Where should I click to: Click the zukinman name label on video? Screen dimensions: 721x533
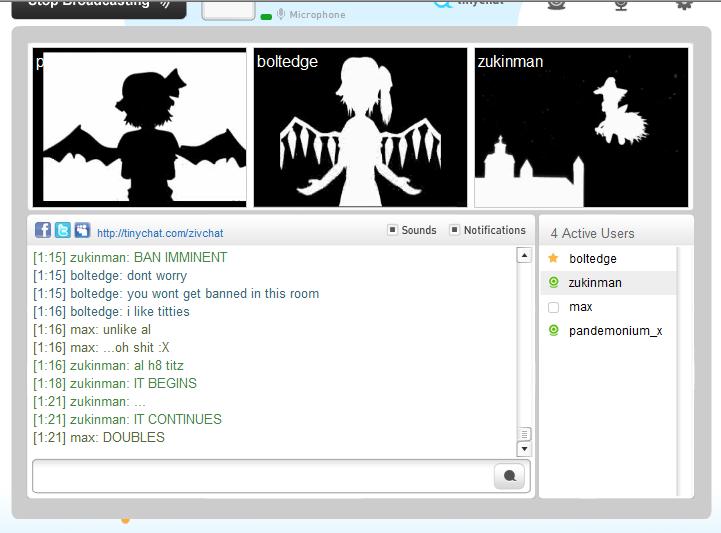pyautogui.click(x=510, y=61)
